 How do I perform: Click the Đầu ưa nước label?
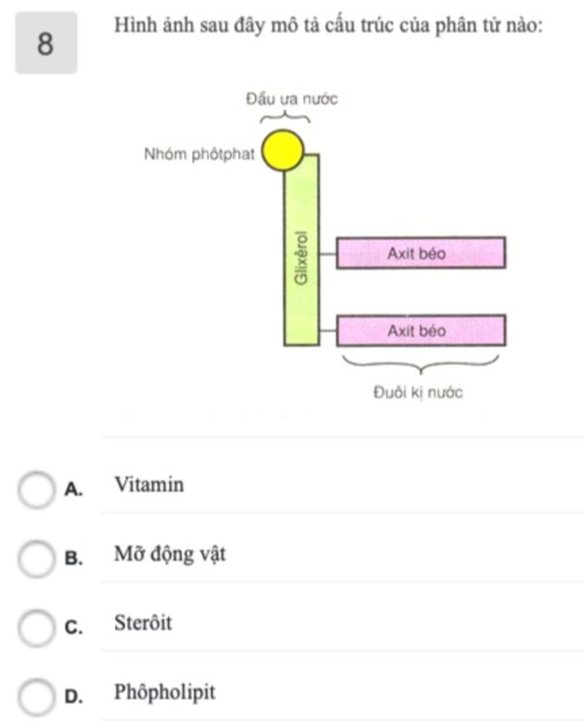(292, 99)
